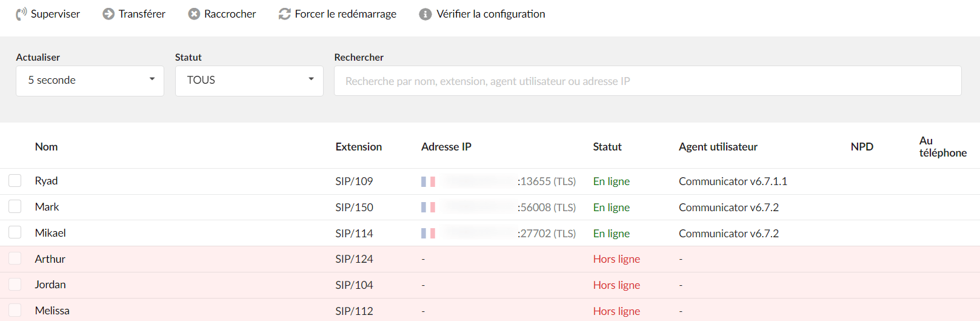
Task: Click the Statut column header in the table
Action: (607, 147)
